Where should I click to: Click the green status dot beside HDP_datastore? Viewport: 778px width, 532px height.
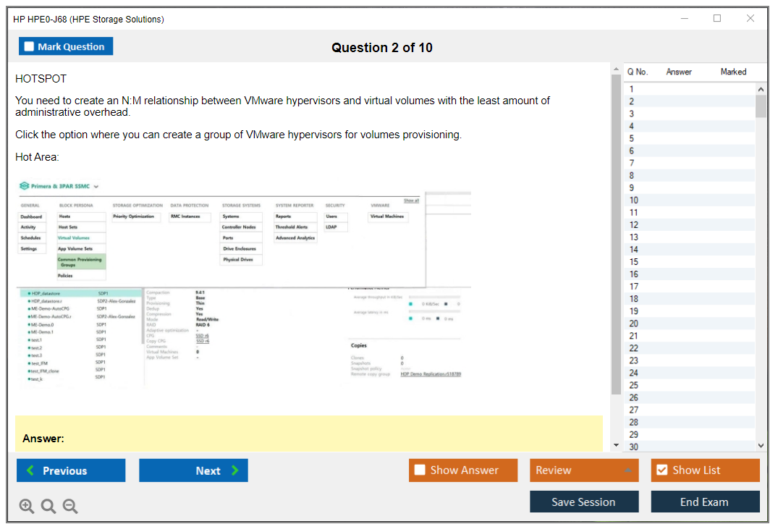pyautogui.click(x=29, y=293)
